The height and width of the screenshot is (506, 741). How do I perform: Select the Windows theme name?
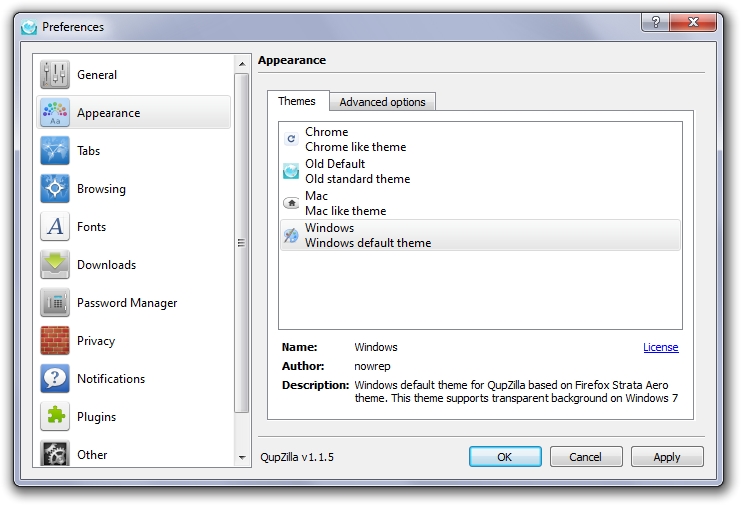(x=329, y=228)
